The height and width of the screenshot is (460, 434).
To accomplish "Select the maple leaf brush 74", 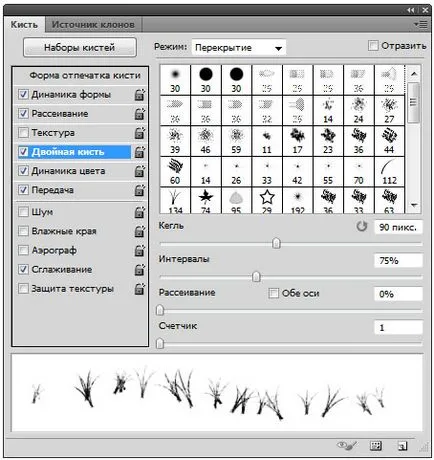I will click(x=206, y=201).
